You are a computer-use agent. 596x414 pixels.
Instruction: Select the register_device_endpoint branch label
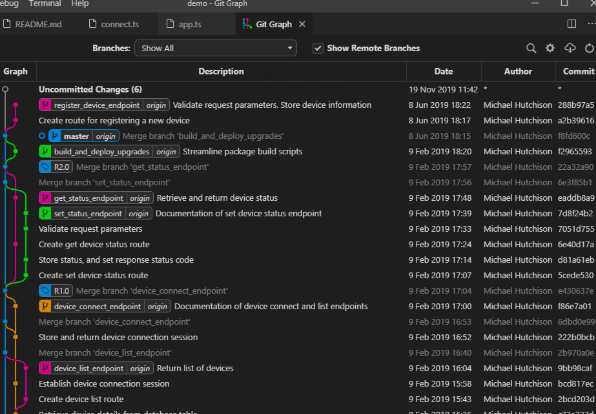click(x=104, y=105)
